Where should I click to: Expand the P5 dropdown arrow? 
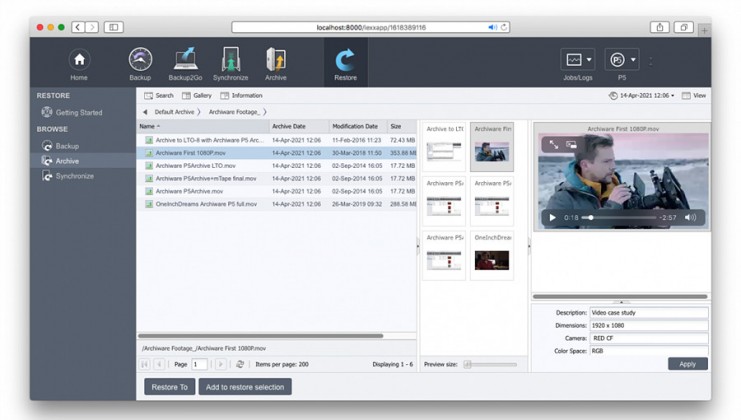(633, 60)
